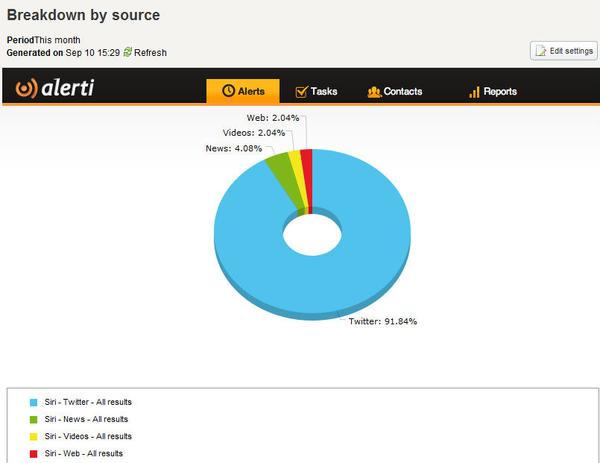
Task: Switch to the Tasks tab
Action: pyautogui.click(x=324, y=91)
